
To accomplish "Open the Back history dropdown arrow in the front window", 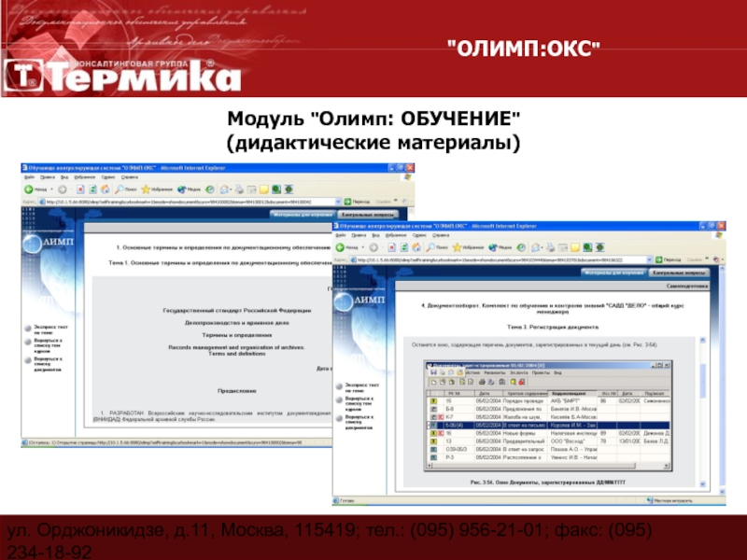I will point(363,247).
